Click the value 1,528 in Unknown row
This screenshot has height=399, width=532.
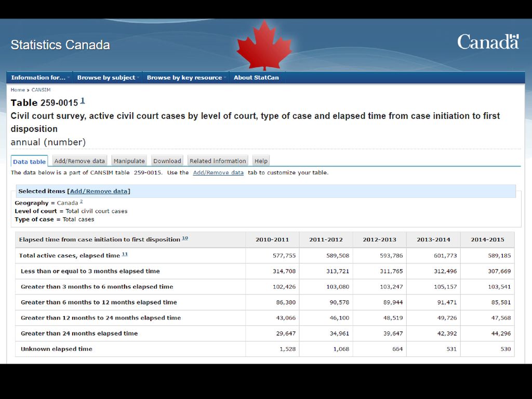(x=288, y=349)
